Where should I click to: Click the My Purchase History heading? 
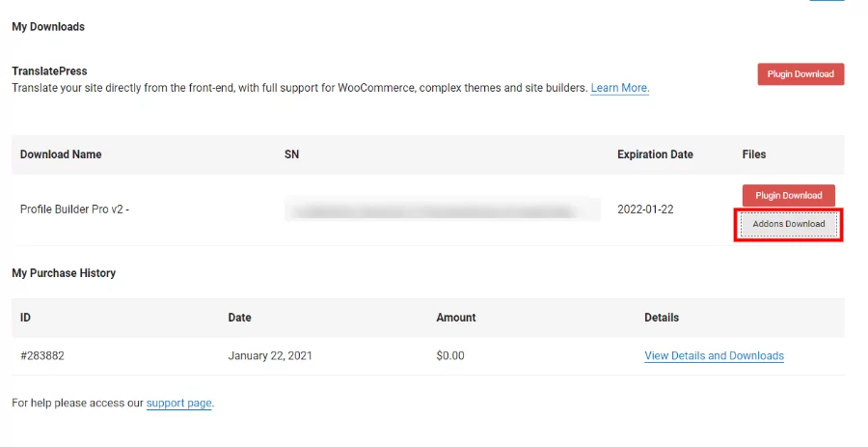(x=64, y=273)
